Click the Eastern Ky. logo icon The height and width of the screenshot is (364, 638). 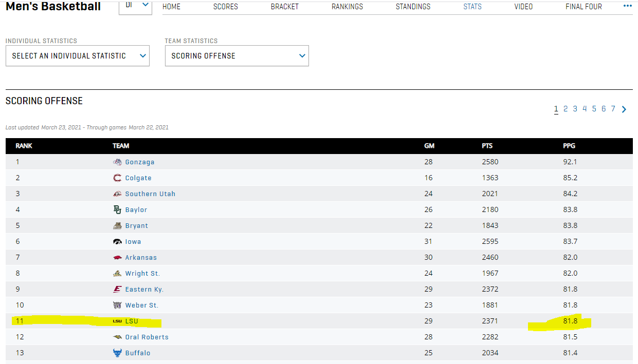point(117,289)
